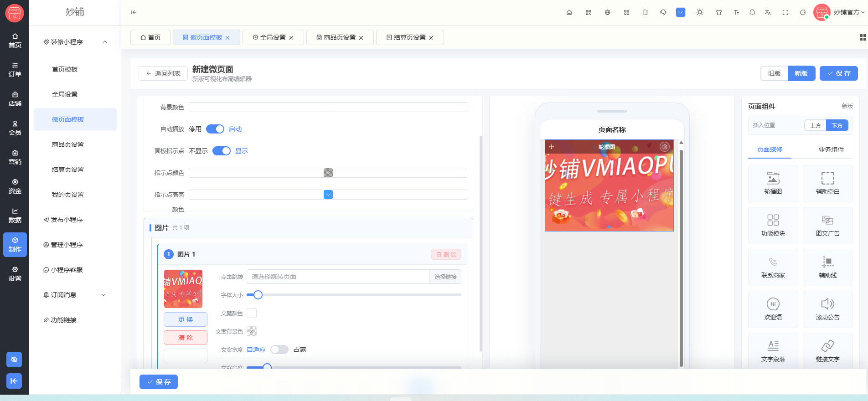Open the 文案颜色 color swatch

pyautogui.click(x=252, y=313)
